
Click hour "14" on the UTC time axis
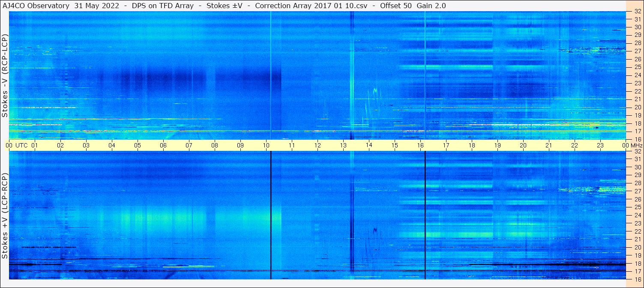pyautogui.click(x=369, y=145)
